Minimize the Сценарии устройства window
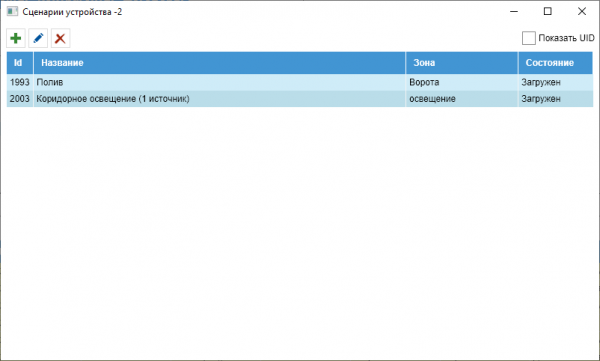Viewport: 600px width, 361px height. pos(514,11)
